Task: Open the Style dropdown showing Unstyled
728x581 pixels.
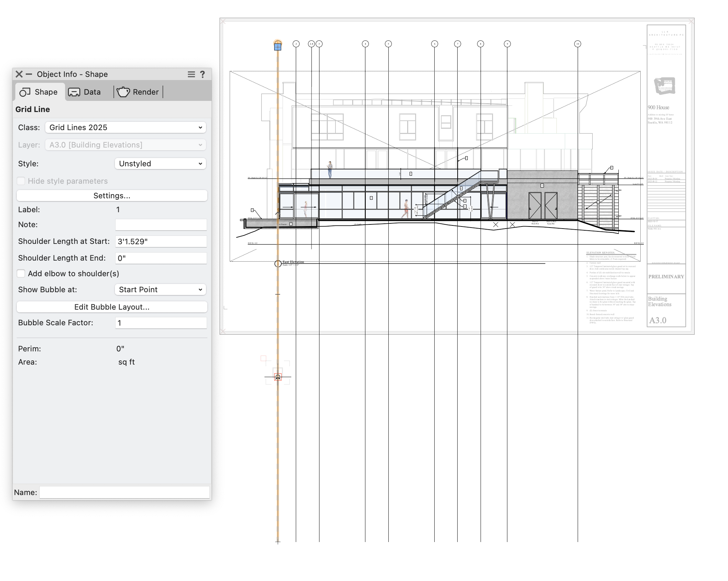Action: click(160, 164)
